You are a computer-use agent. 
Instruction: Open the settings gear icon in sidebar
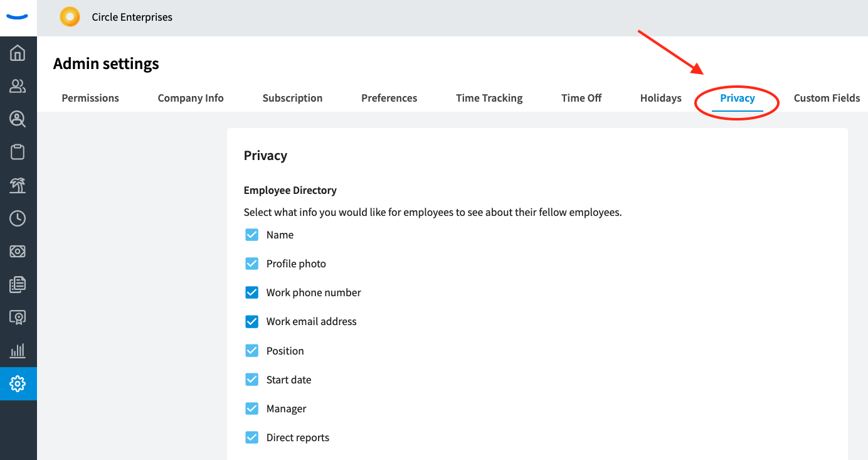[18, 383]
